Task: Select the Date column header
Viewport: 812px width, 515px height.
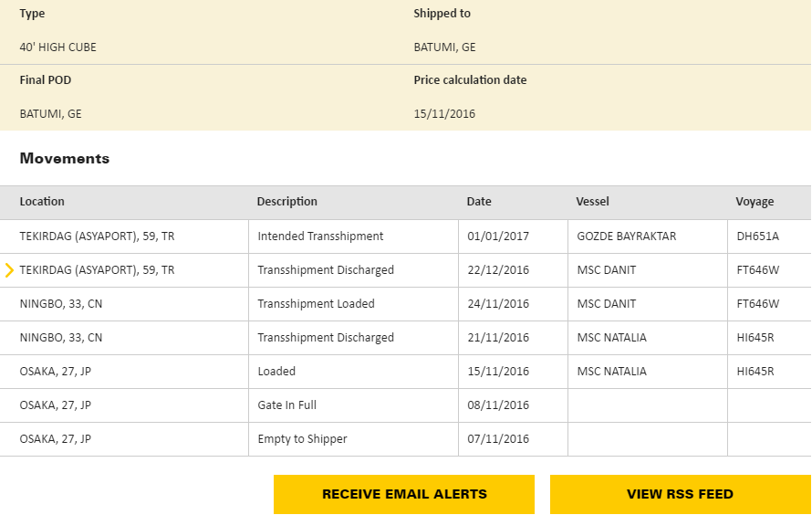Action: [479, 202]
